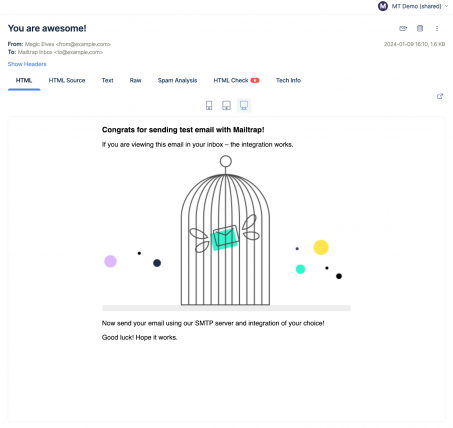Select the active HTML tab
The image size is (453, 428).
(24, 80)
